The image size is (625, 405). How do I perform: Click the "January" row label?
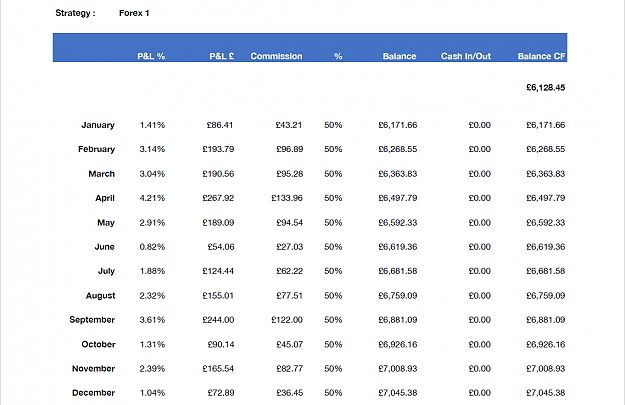(x=98, y=125)
